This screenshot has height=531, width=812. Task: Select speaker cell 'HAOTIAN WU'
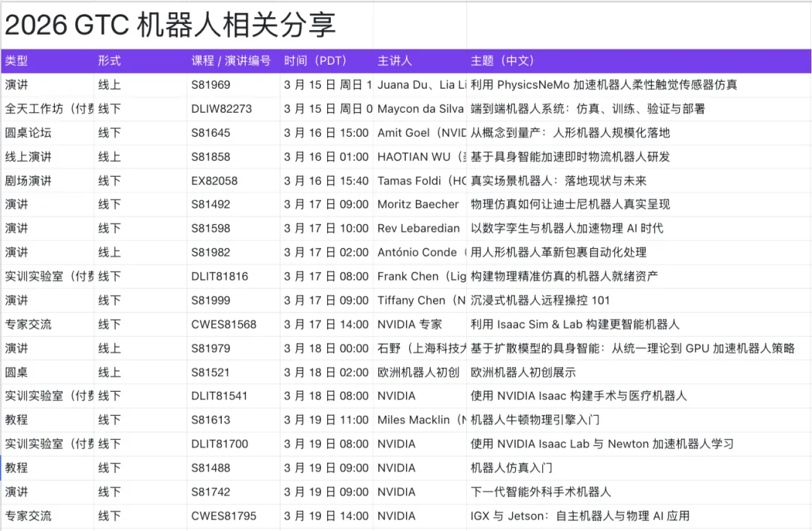pyautogui.click(x=422, y=157)
